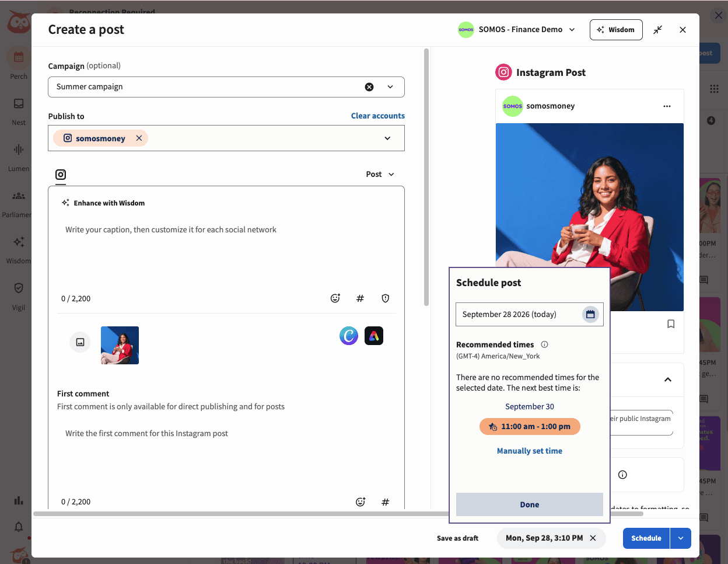728x564 pixels.
Task: Open the Wisdom sparkle sidebar icon
Action: [19, 242]
